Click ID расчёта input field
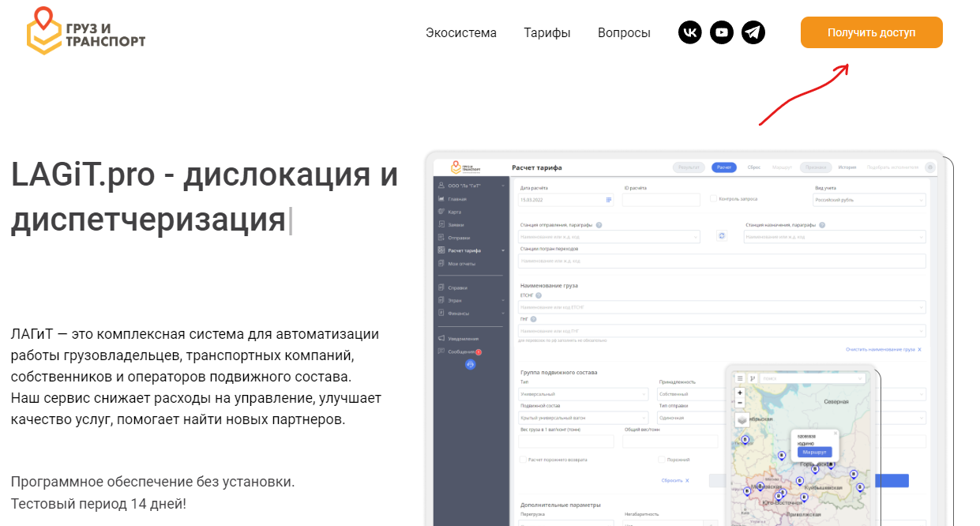980x526 pixels. (661, 200)
